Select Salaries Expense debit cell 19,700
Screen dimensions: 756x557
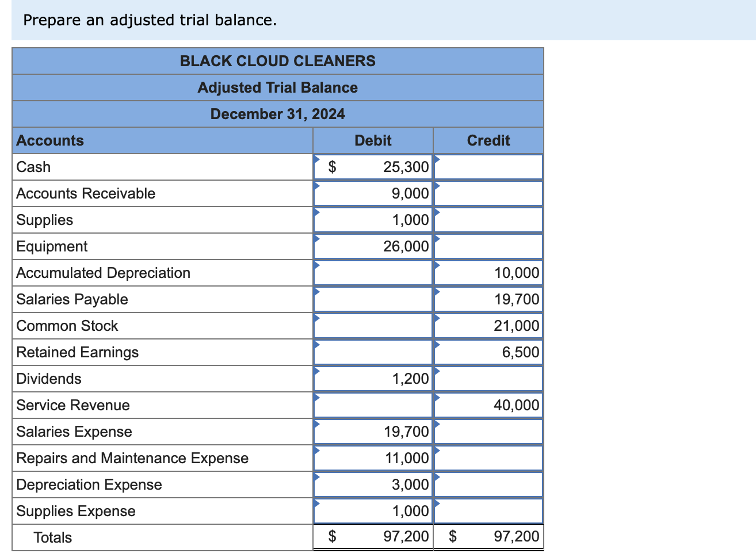tap(373, 432)
